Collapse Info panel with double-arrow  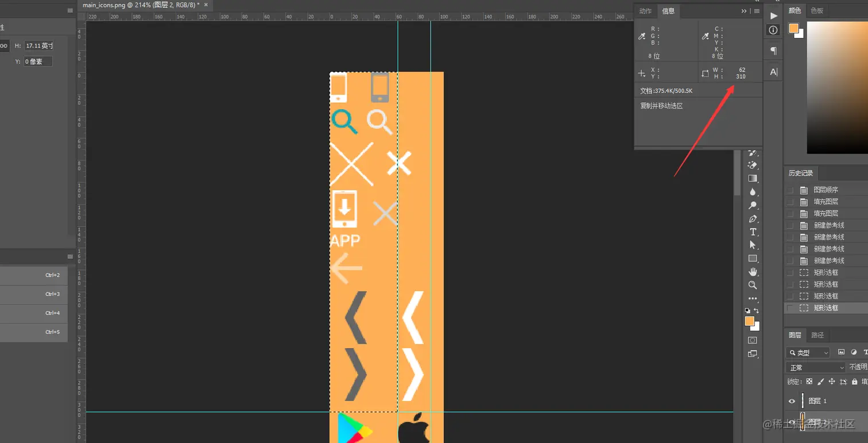tap(744, 11)
